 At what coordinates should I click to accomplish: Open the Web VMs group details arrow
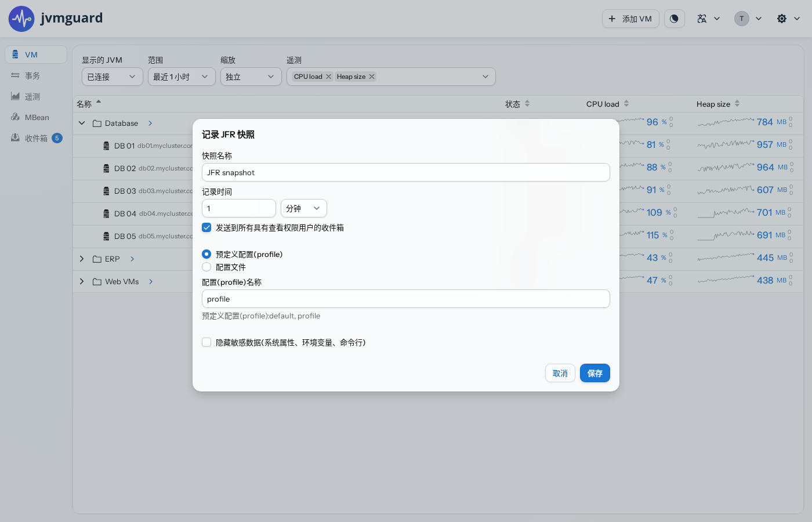[x=151, y=281]
